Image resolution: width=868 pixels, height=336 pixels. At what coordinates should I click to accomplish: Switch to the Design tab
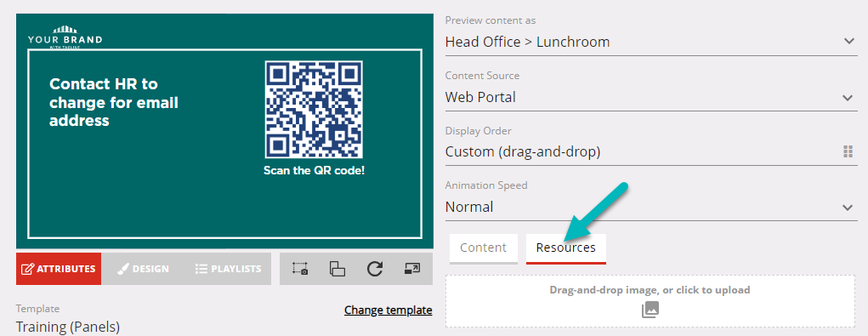144,269
